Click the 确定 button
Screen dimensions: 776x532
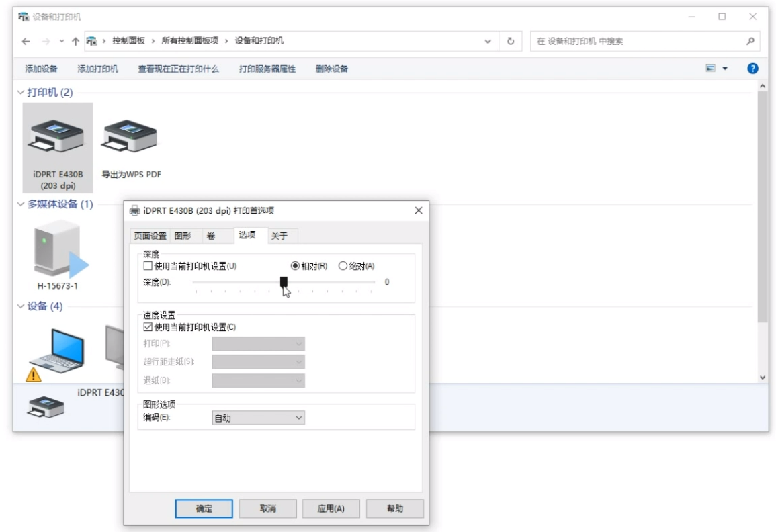pos(204,508)
